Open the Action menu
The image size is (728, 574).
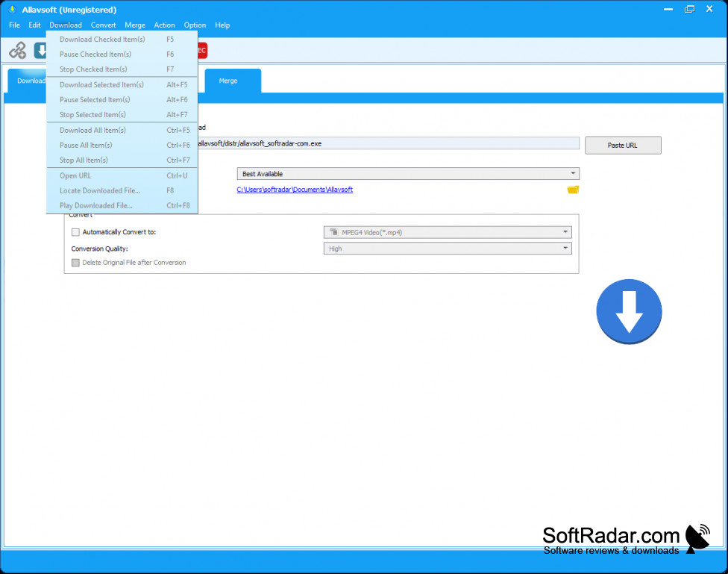[164, 25]
